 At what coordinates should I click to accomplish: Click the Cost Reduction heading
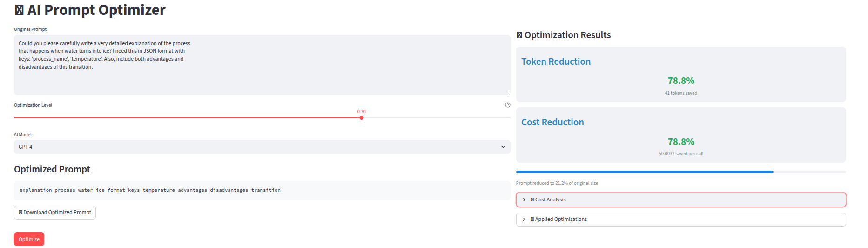click(x=552, y=122)
